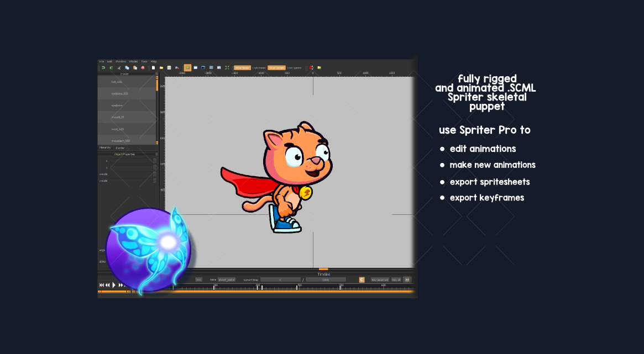Click the green picture folder icon at toolbar end

(x=319, y=68)
